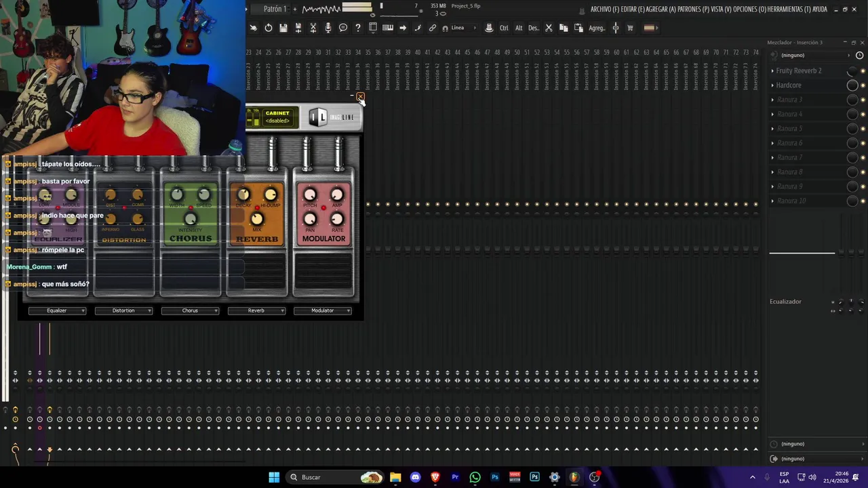Open the (ninguno) preset dropdown at mixer top
The width and height of the screenshot is (868, 488).
click(810, 55)
